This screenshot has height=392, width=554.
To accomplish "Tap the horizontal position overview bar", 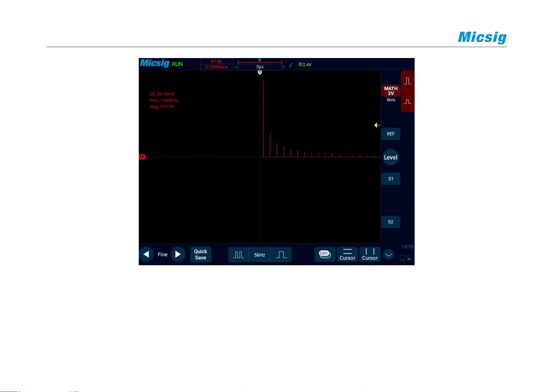I will [260, 62].
